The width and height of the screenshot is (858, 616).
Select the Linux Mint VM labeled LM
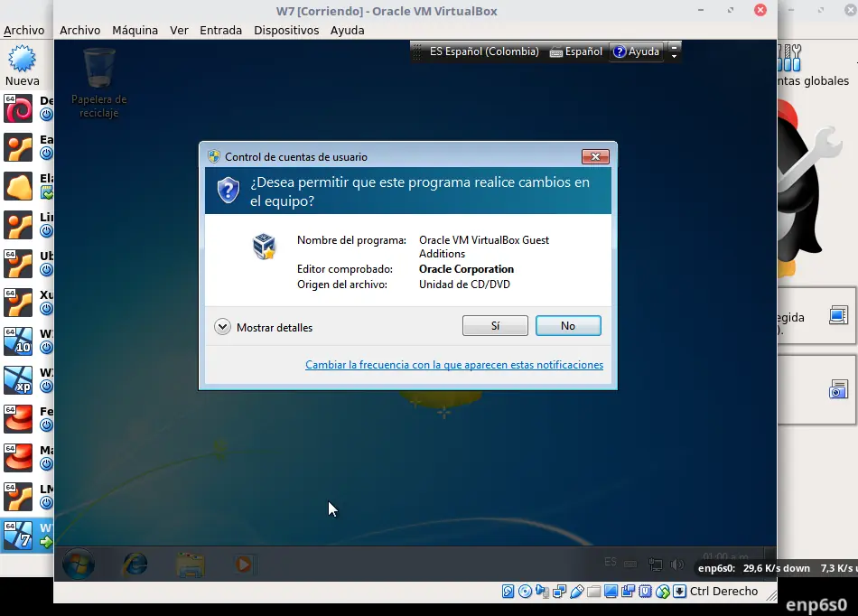point(18,497)
